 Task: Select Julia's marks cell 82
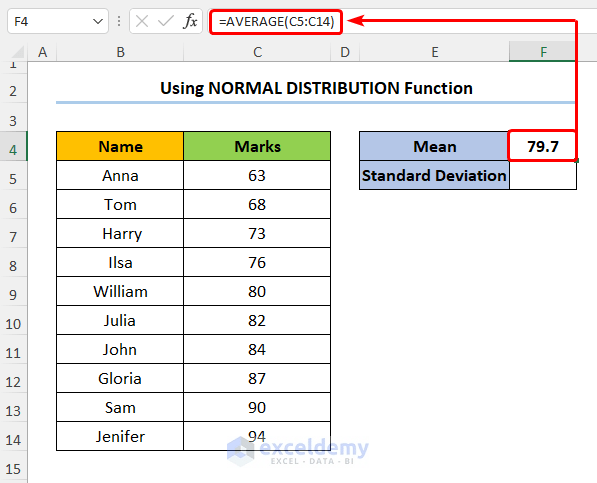[257, 320]
